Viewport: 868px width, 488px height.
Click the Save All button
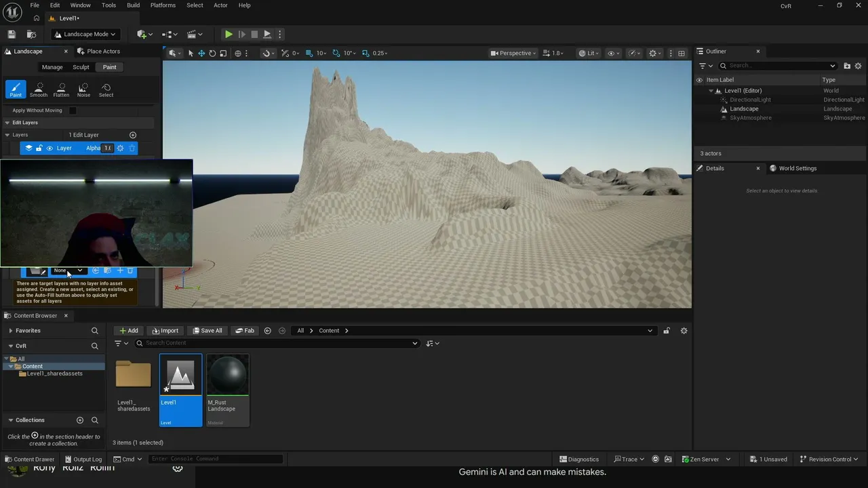coord(207,331)
